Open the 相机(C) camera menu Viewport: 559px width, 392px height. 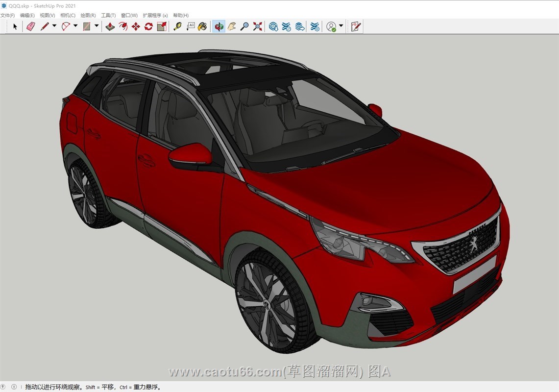68,16
